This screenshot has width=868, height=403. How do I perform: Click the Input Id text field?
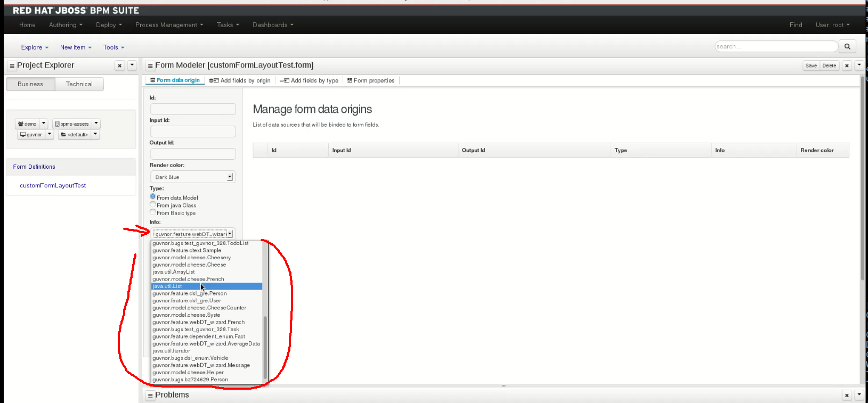pos(193,131)
